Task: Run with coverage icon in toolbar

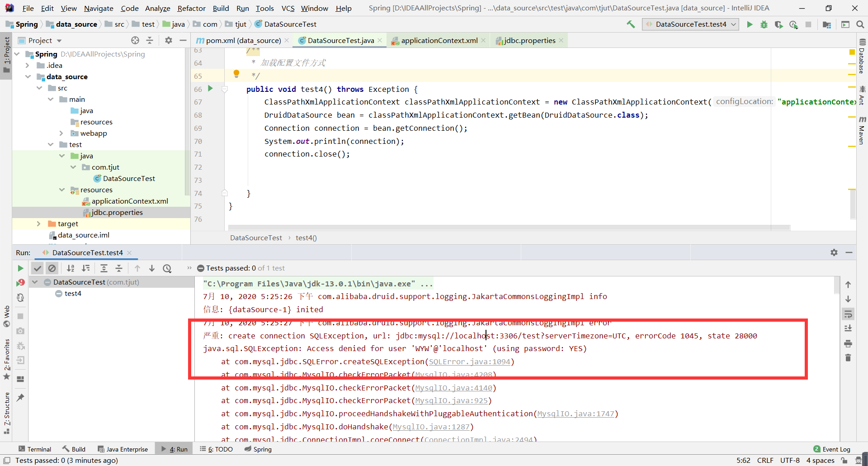Action: point(778,24)
